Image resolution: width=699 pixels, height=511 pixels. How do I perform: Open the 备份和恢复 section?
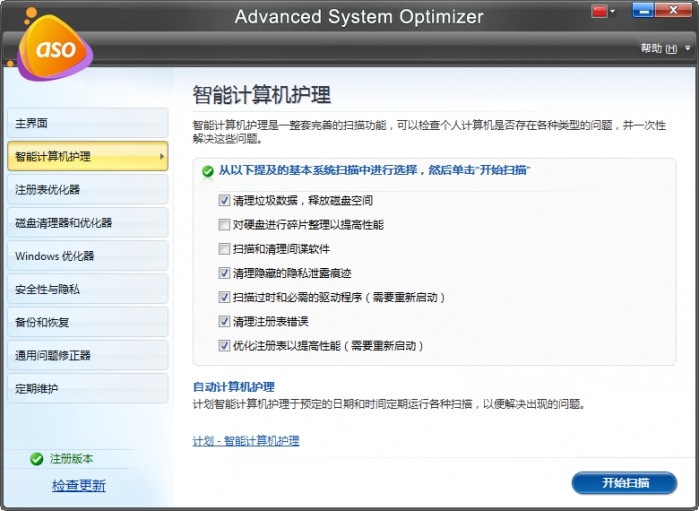[88, 322]
